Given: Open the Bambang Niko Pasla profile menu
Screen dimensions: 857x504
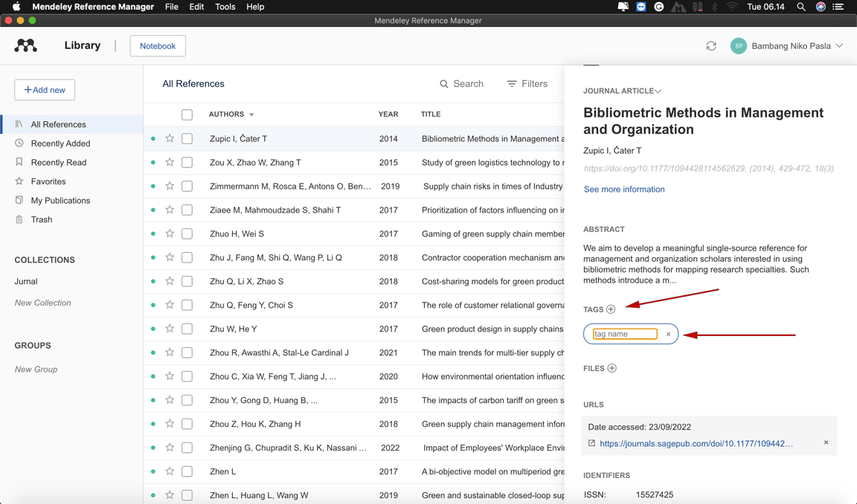Looking at the screenshot, I should click(786, 45).
